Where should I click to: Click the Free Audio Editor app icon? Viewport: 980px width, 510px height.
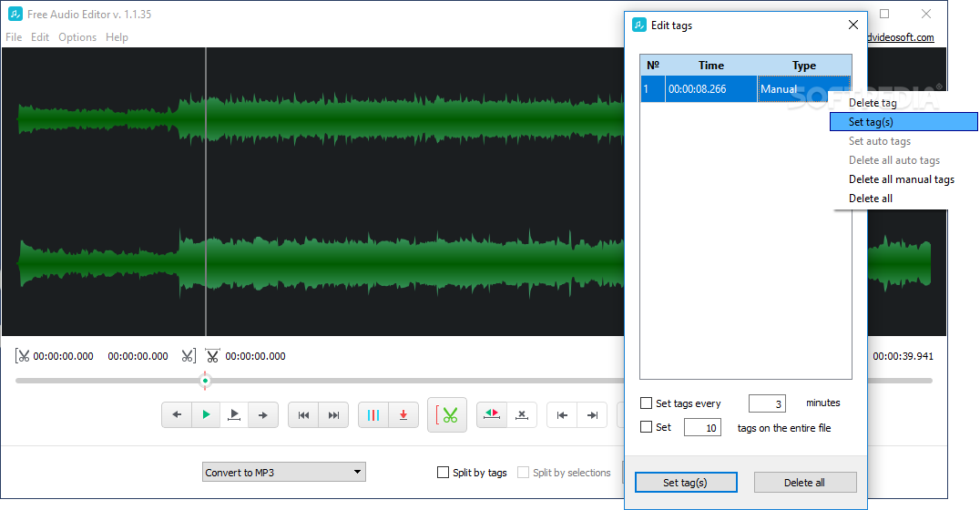coord(15,14)
